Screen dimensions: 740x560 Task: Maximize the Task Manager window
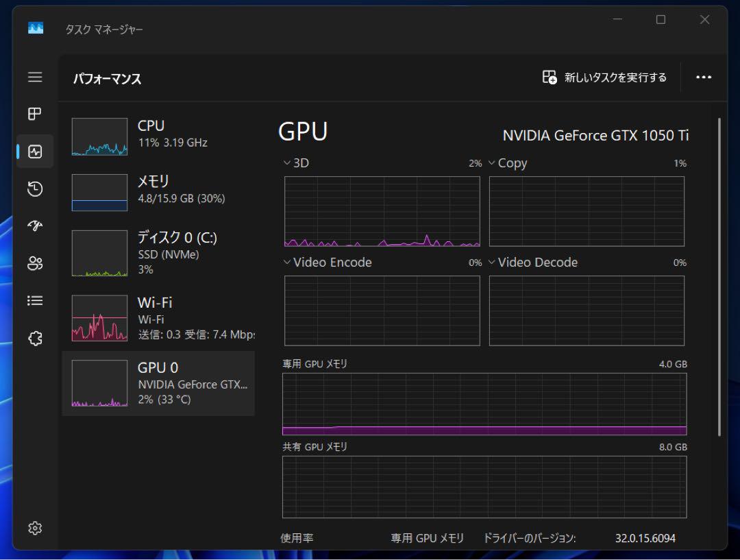click(x=661, y=19)
